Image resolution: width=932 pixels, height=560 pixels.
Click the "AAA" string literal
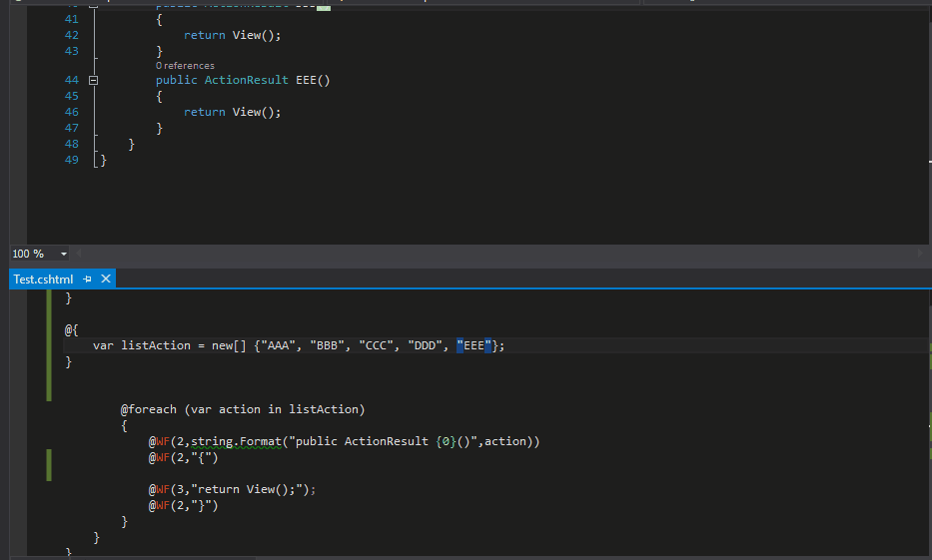[x=278, y=345]
